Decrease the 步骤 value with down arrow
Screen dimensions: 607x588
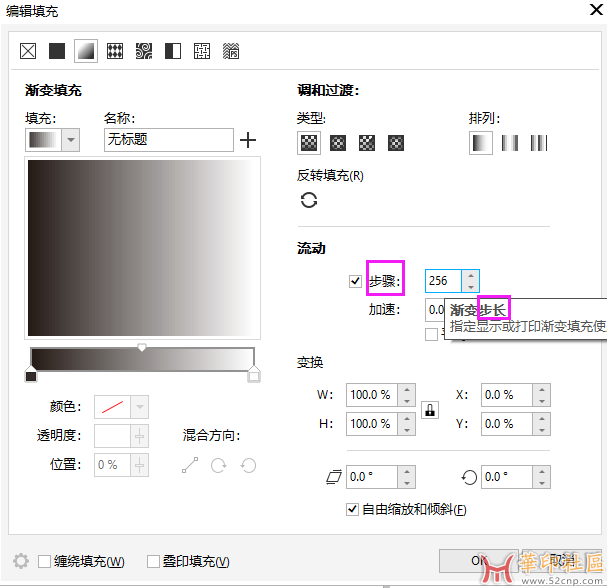471,287
